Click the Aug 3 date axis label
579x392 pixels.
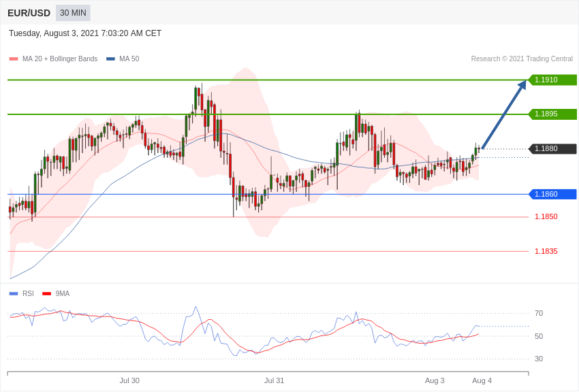tap(435, 381)
